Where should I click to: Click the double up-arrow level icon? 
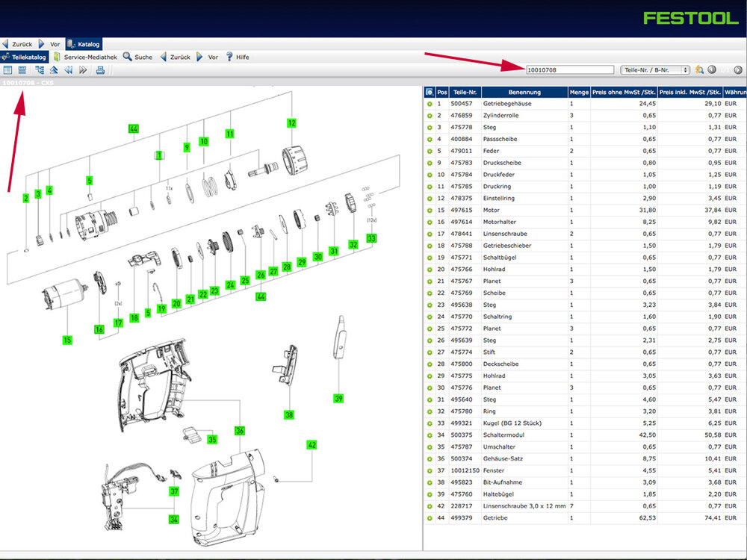pos(54,70)
